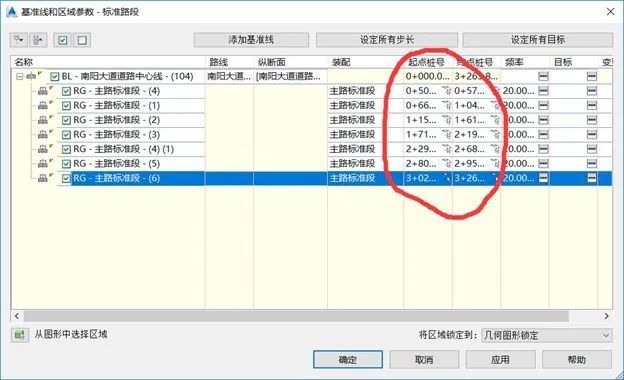Click 纵断面 column header
This screenshot has width=624, height=380.
290,62
